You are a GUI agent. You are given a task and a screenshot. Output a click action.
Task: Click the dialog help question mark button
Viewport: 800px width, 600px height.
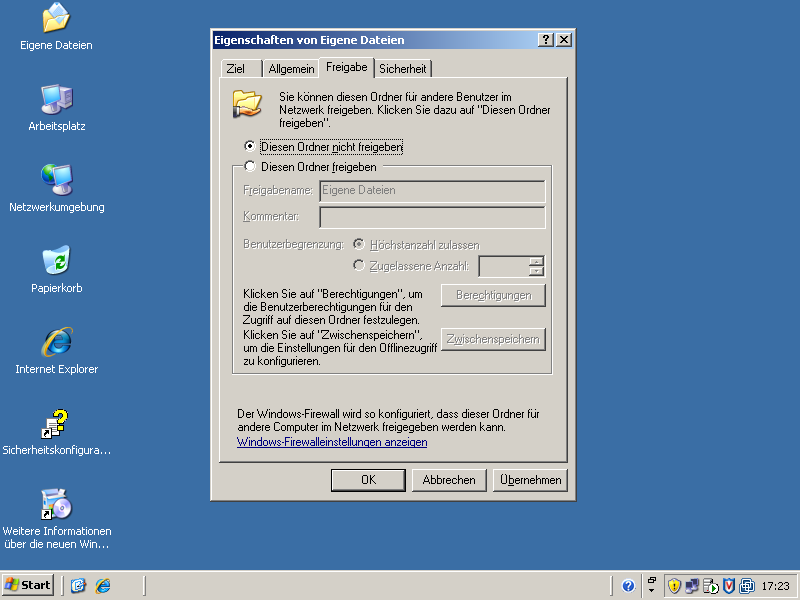point(545,40)
